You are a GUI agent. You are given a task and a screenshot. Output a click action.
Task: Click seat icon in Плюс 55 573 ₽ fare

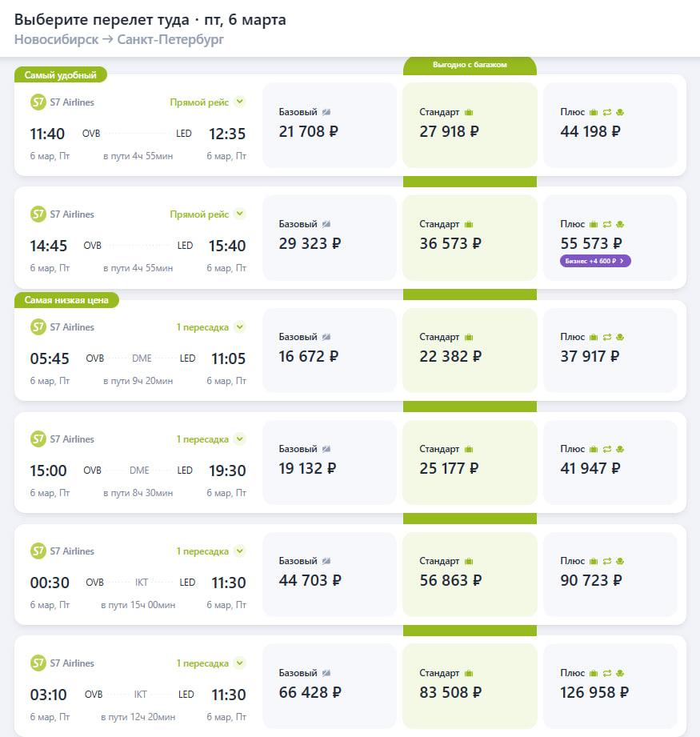click(620, 224)
